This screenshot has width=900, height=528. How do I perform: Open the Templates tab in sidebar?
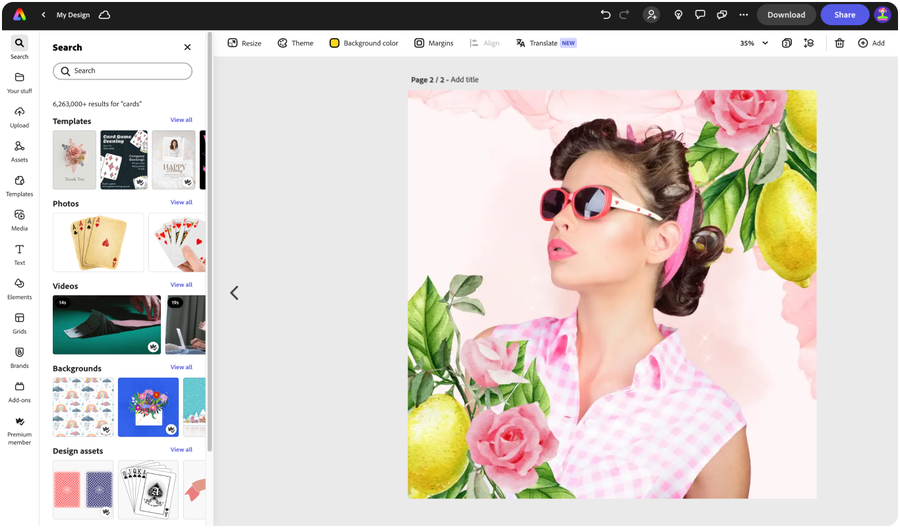pos(19,185)
